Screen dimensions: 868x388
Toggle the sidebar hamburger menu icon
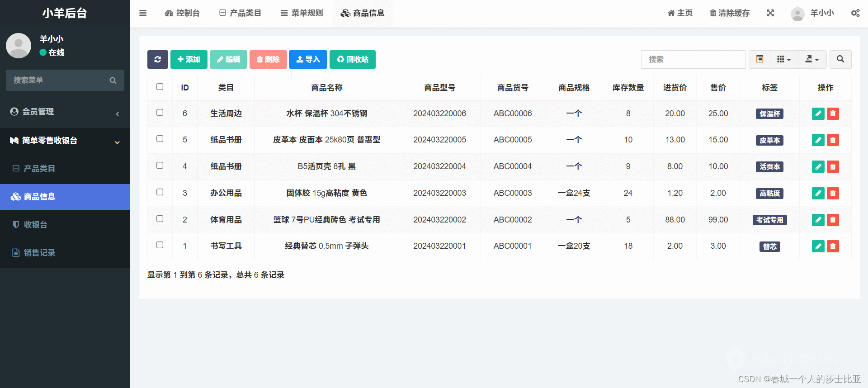click(143, 13)
